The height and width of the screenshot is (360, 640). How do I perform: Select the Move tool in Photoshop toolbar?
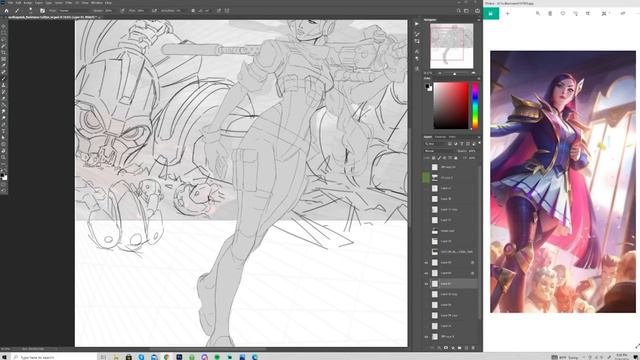pyautogui.click(x=4, y=26)
